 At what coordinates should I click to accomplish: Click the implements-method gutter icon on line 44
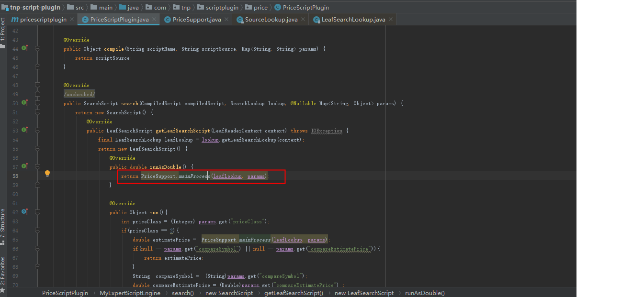click(25, 48)
